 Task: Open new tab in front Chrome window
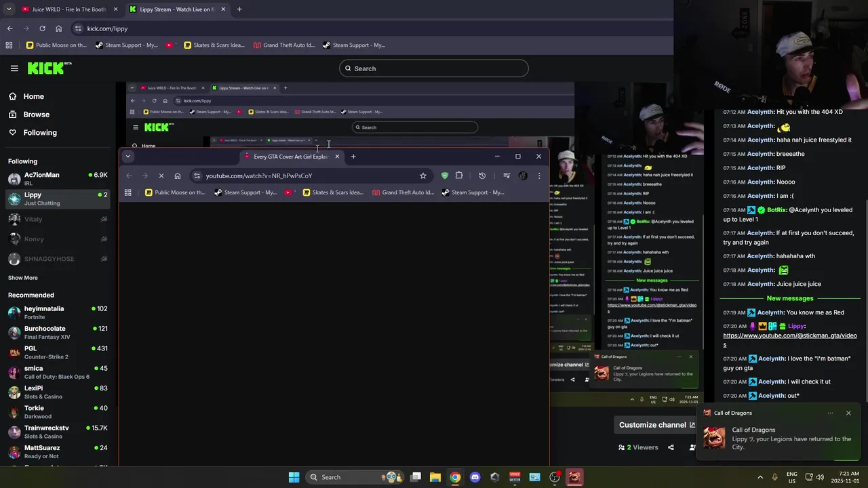353,157
